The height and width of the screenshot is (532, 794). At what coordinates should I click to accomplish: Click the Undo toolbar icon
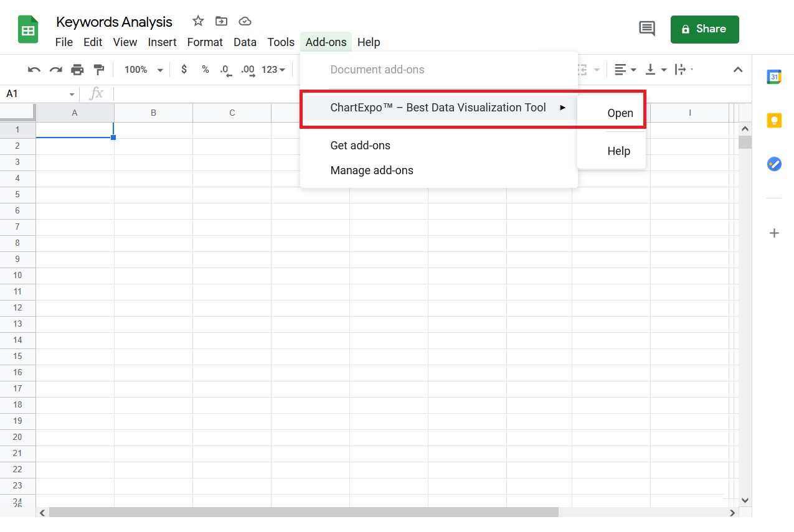point(34,70)
